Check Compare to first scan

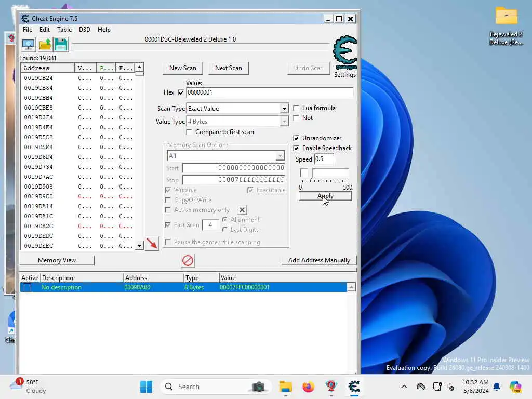pyautogui.click(x=189, y=131)
